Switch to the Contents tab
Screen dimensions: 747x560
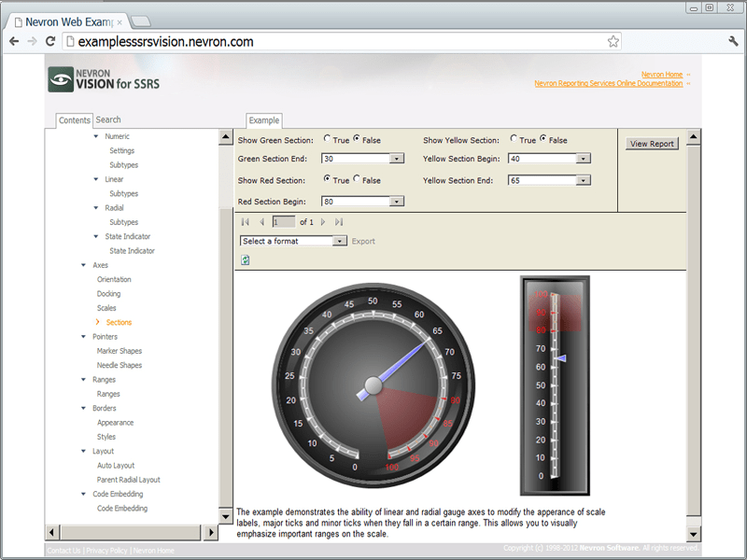point(75,120)
